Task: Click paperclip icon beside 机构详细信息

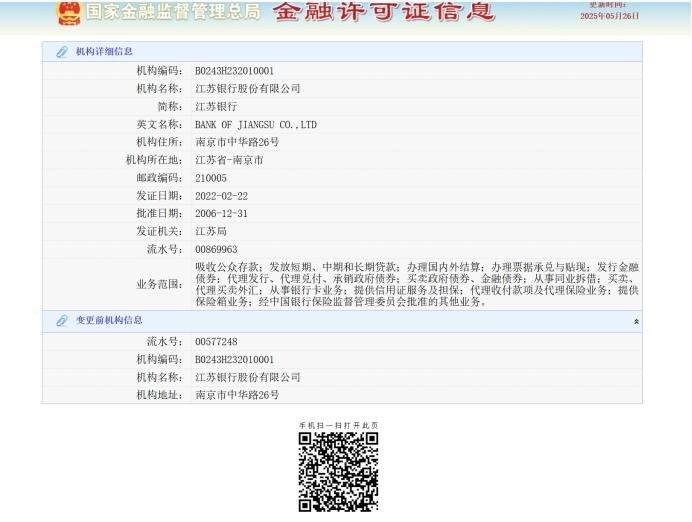Action: pos(62,52)
